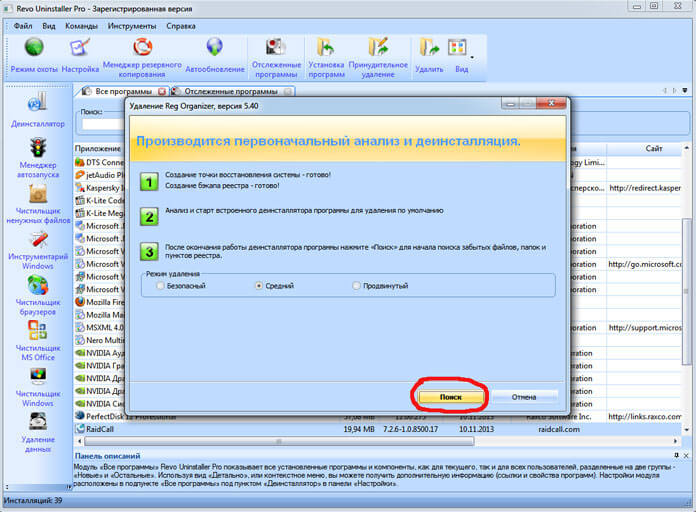Image resolution: width=696 pixels, height=512 pixels.
Task: Click Установка программ toolbar icon
Action: [326, 47]
